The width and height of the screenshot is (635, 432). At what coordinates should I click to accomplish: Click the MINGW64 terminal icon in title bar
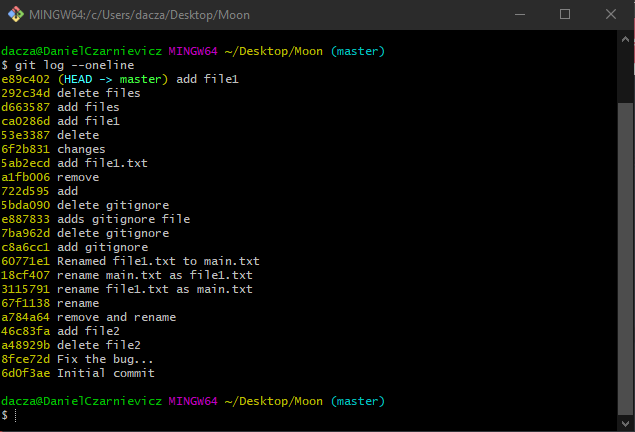tap(13, 14)
